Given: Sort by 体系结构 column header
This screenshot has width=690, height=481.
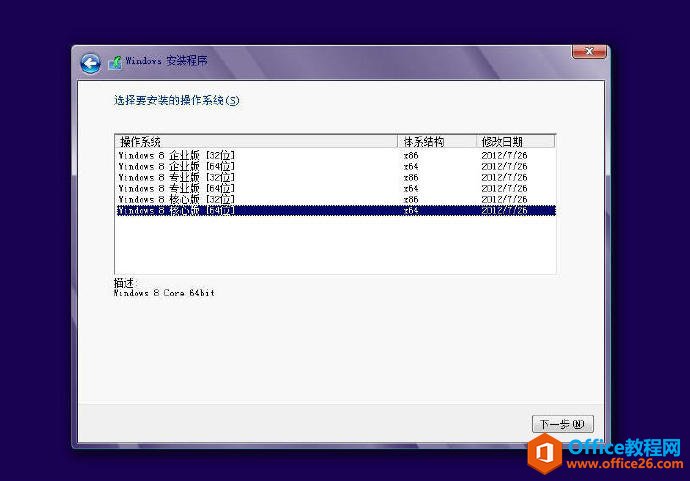Looking at the screenshot, I should tap(437, 142).
